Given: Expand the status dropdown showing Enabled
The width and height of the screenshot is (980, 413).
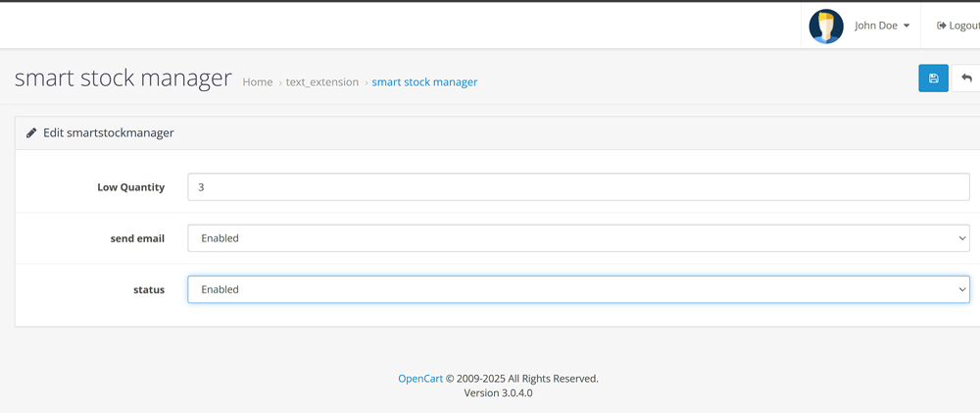Looking at the screenshot, I should point(578,289).
